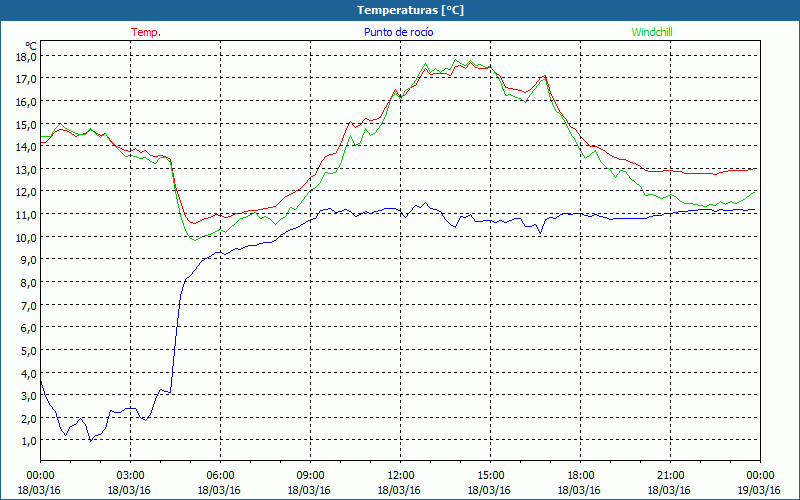Click the 13,0 y-axis label
The width and height of the screenshot is (800, 500).
pyautogui.click(x=26, y=169)
